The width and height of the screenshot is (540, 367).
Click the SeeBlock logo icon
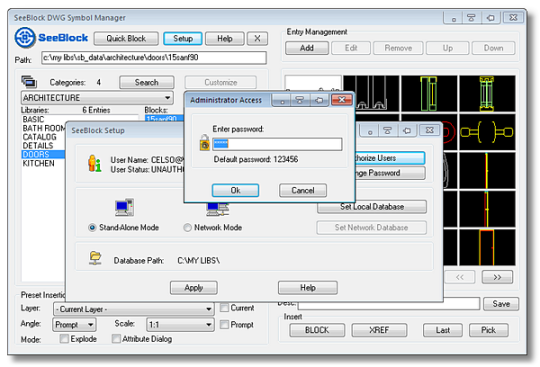[x=25, y=38]
